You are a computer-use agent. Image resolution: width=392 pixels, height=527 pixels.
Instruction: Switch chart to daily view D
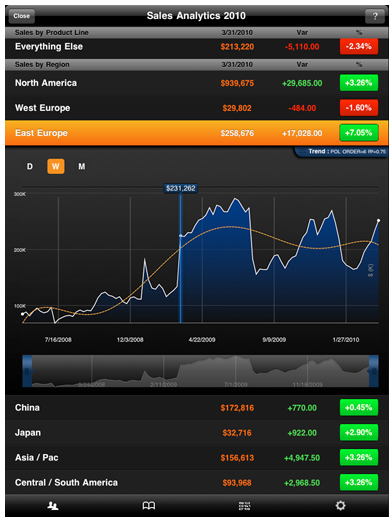pyautogui.click(x=30, y=166)
